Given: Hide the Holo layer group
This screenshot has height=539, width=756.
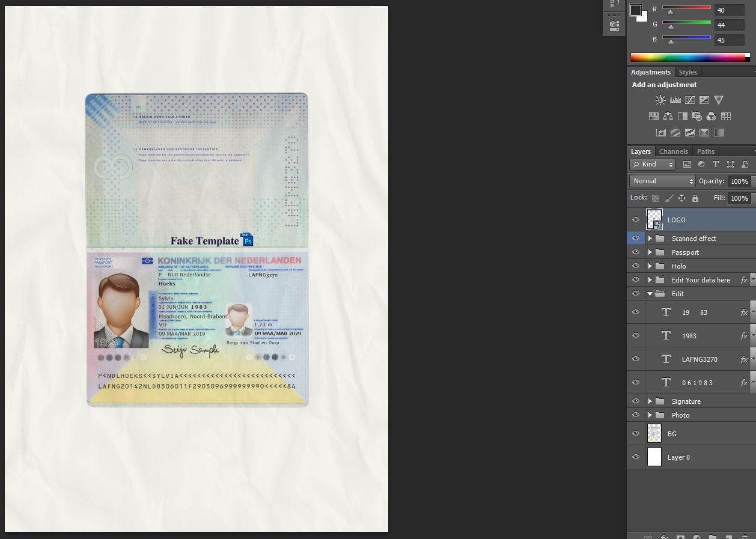Looking at the screenshot, I should tap(635, 266).
